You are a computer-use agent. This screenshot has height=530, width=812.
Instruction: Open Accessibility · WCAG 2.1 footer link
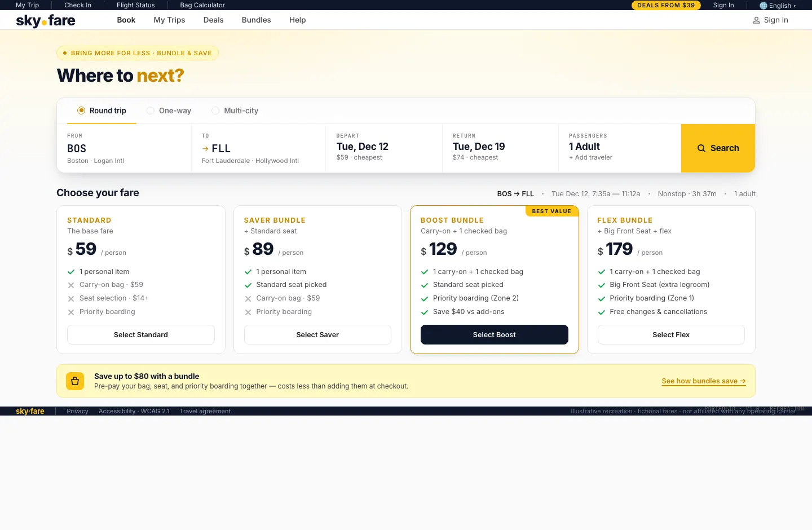point(134,412)
